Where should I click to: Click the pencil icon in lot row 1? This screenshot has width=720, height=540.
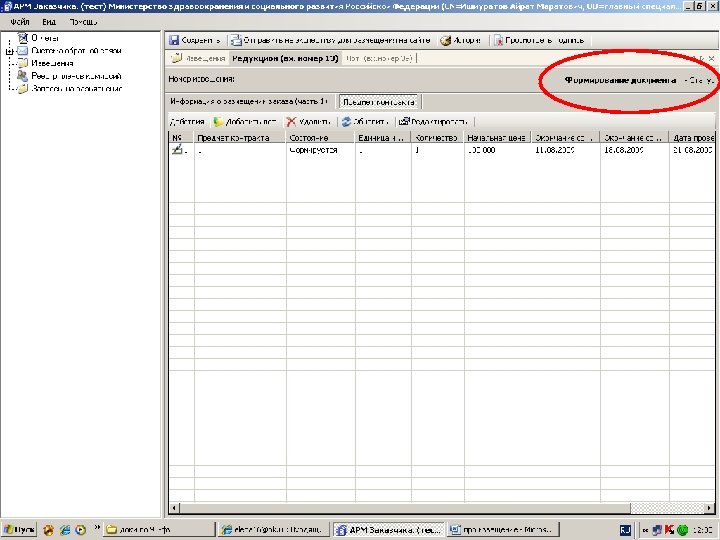177,150
